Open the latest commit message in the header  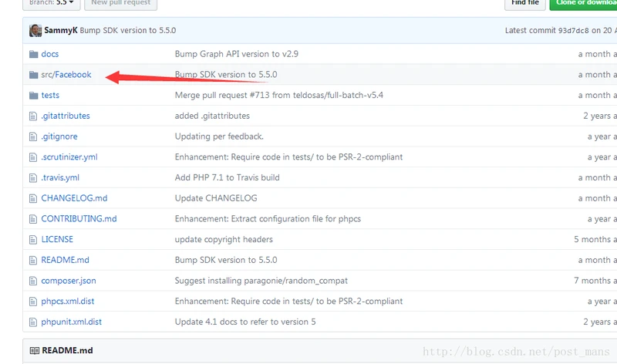[x=128, y=30]
